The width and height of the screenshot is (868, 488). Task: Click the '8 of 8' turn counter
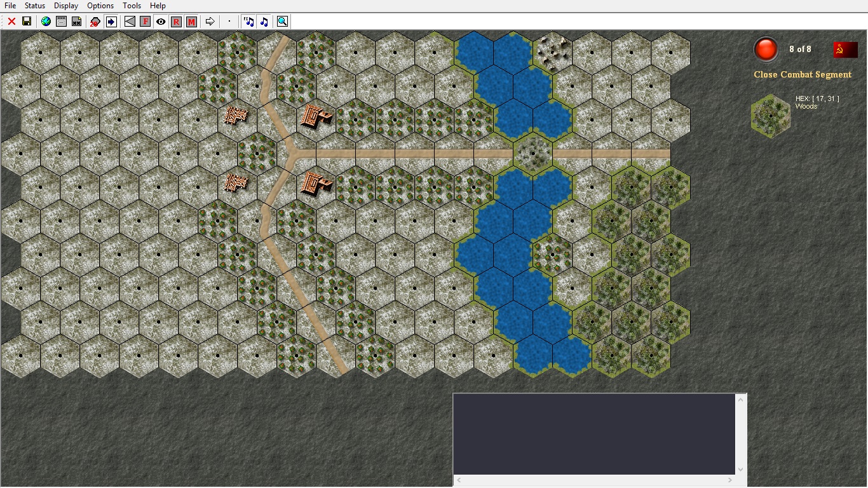800,49
